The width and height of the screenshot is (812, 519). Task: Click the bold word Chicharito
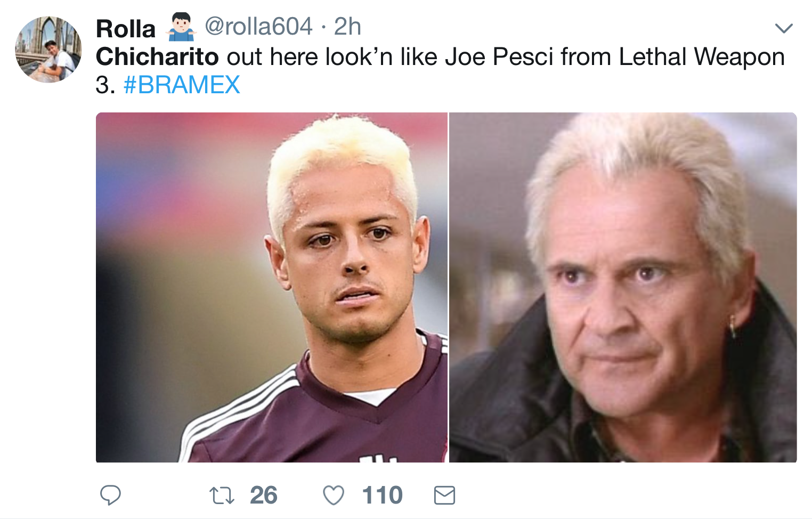(x=157, y=56)
